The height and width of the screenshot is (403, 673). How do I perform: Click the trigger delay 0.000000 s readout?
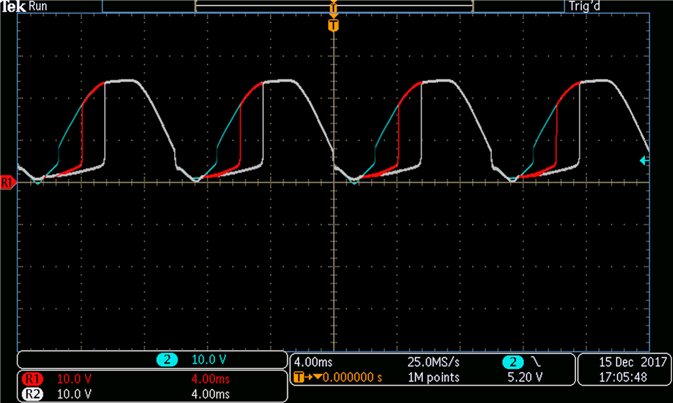tap(352, 377)
